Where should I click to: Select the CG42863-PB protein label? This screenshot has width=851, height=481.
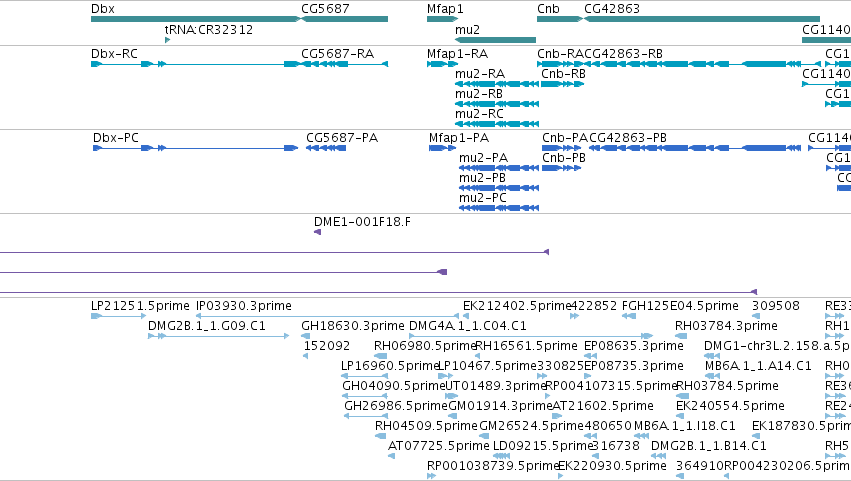627,138
